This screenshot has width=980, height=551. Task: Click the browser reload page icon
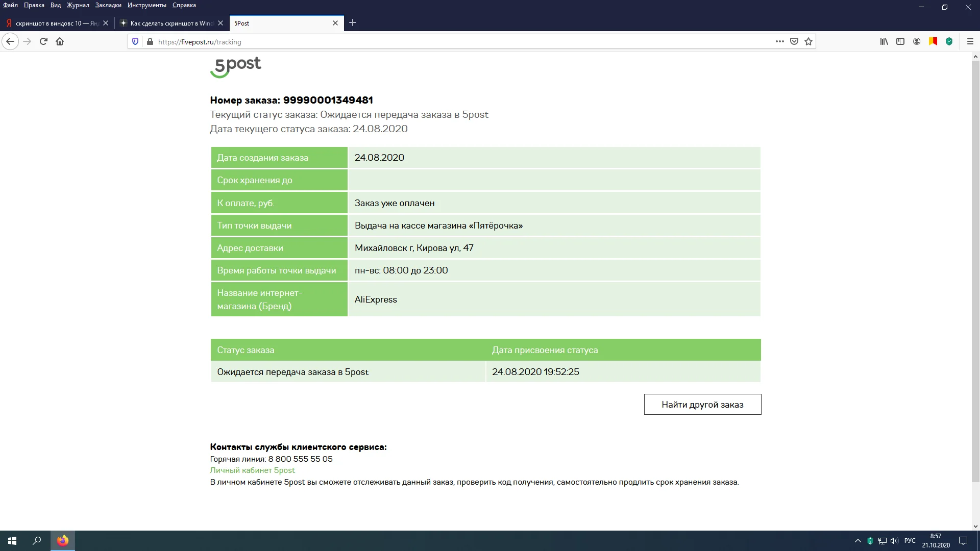point(43,42)
